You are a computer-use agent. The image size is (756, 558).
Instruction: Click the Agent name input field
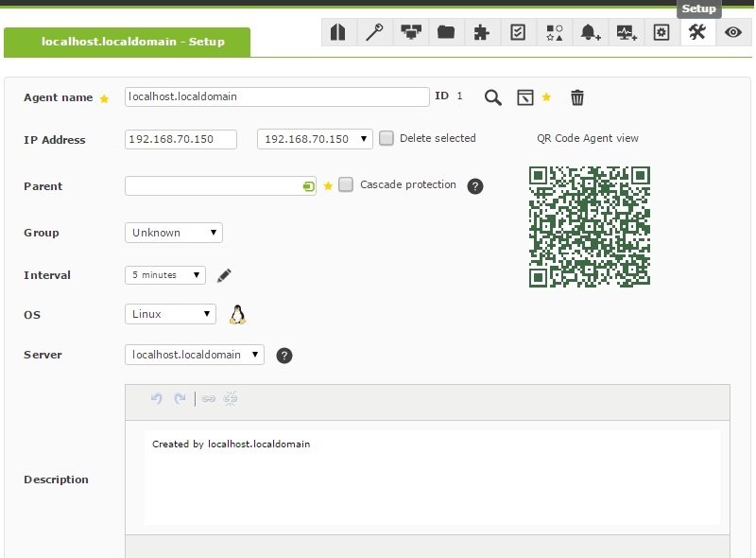coord(277,97)
